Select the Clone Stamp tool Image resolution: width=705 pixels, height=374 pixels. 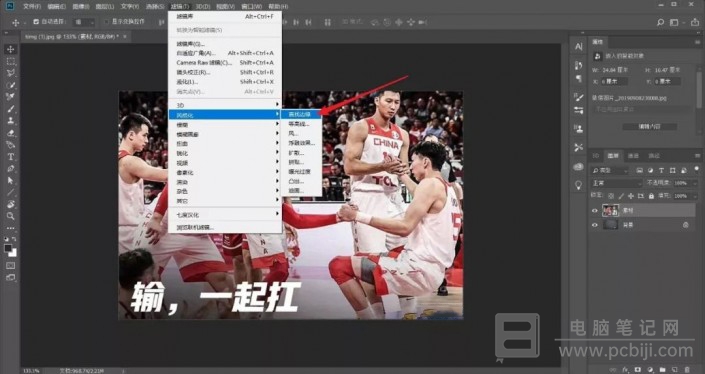tap(11, 120)
